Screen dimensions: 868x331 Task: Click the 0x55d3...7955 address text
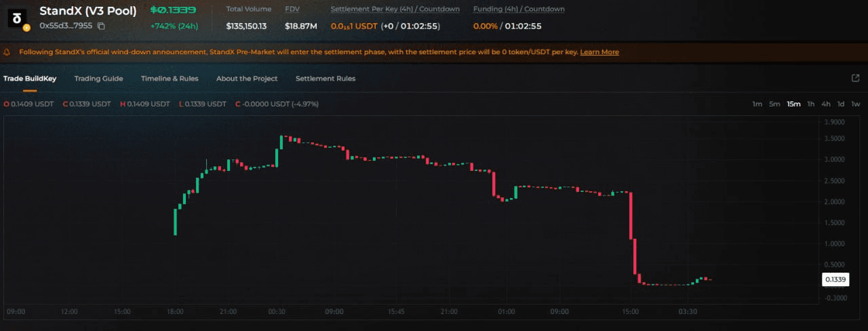point(66,26)
